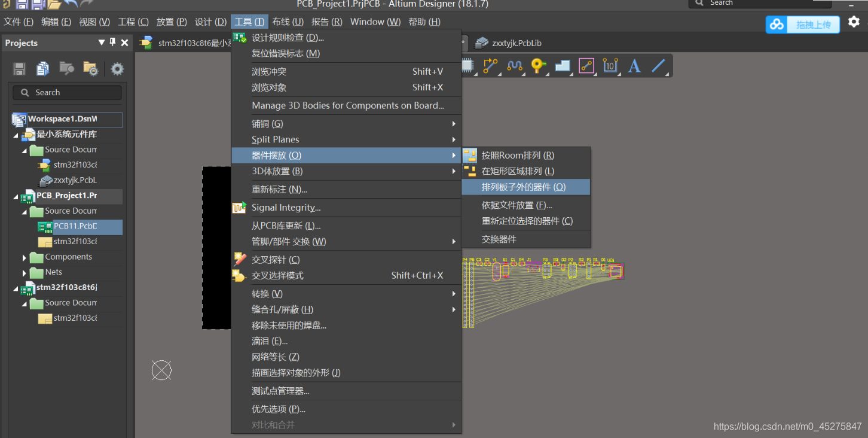Open the 编辑 (E) menu

pyautogui.click(x=56, y=22)
